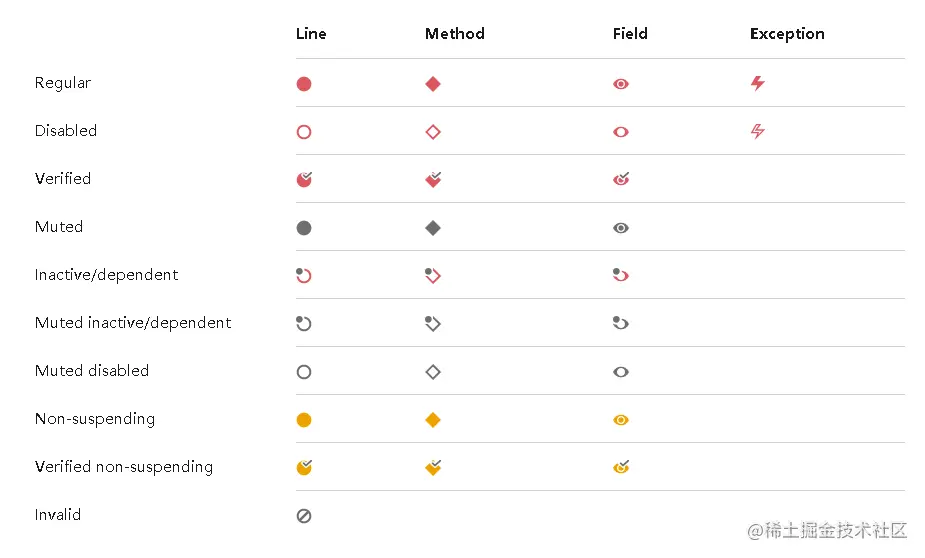Click the non-suspending line breakpoint orange circle
Image resolution: width=925 pixels, height=558 pixels.
304,420
